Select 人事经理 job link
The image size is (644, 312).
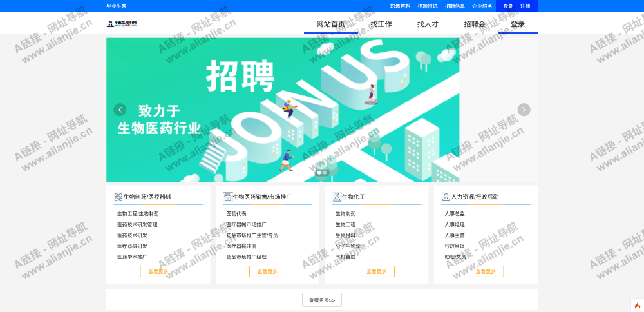coord(455,225)
